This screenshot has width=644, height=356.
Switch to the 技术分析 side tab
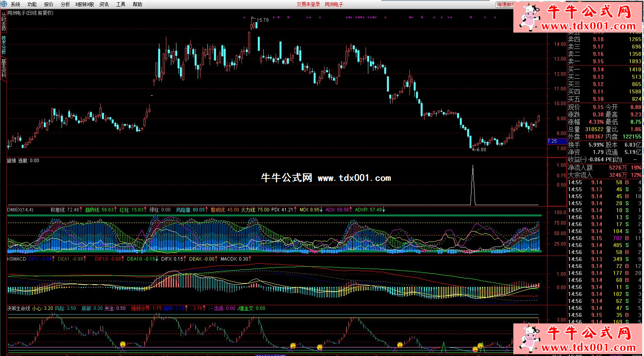[3, 45]
